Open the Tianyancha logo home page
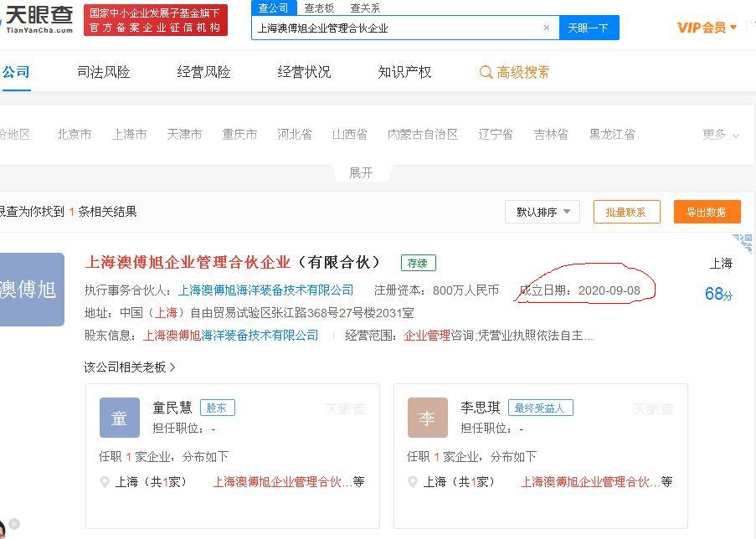The image size is (756, 539). coord(37,18)
